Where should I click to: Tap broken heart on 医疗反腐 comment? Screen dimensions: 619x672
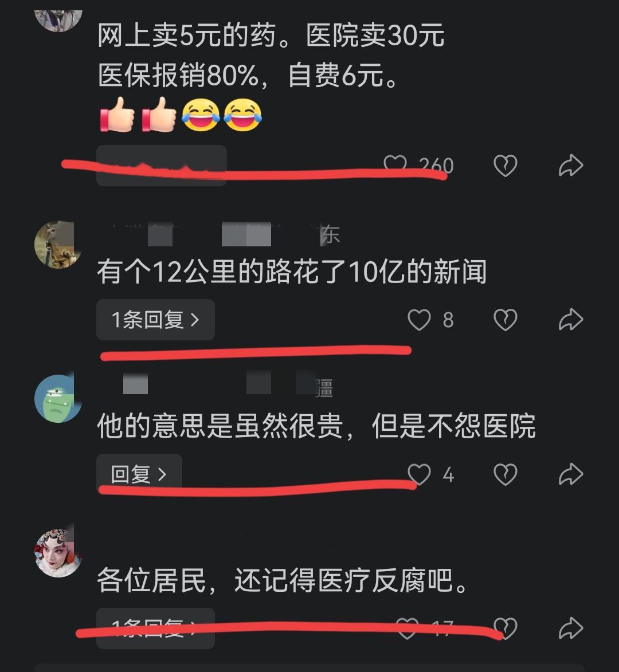point(506,628)
